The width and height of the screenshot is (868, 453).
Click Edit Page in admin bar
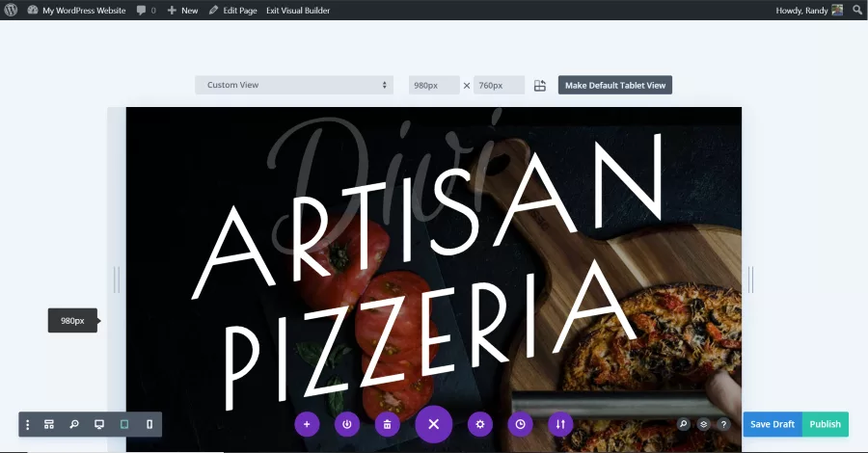233,10
